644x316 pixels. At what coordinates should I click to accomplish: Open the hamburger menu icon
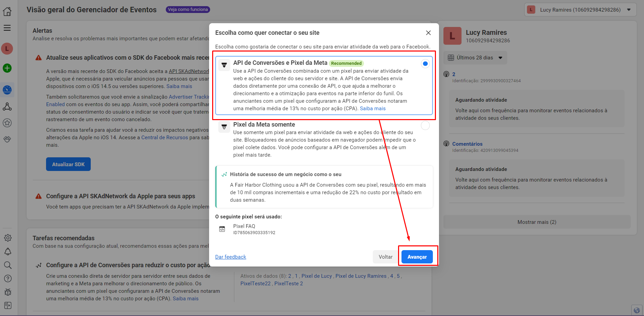(7, 28)
